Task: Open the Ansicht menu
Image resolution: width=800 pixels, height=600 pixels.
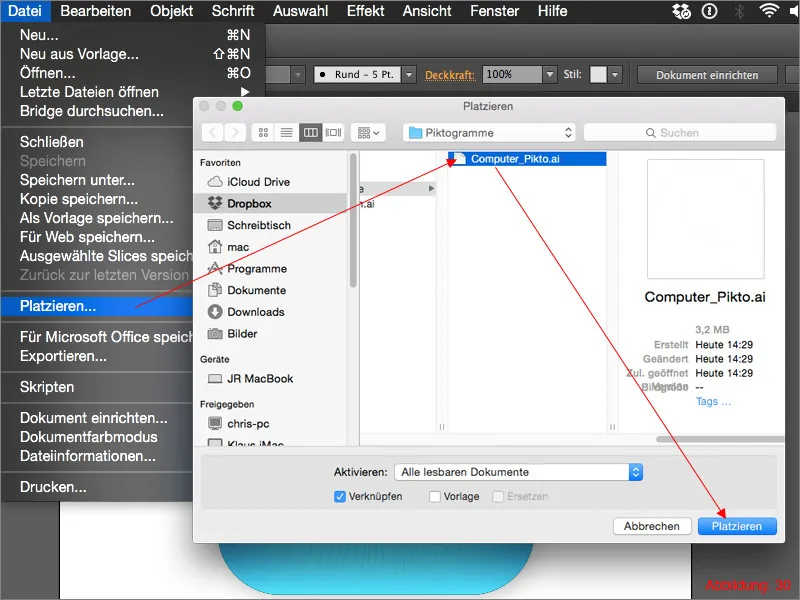Action: (427, 11)
